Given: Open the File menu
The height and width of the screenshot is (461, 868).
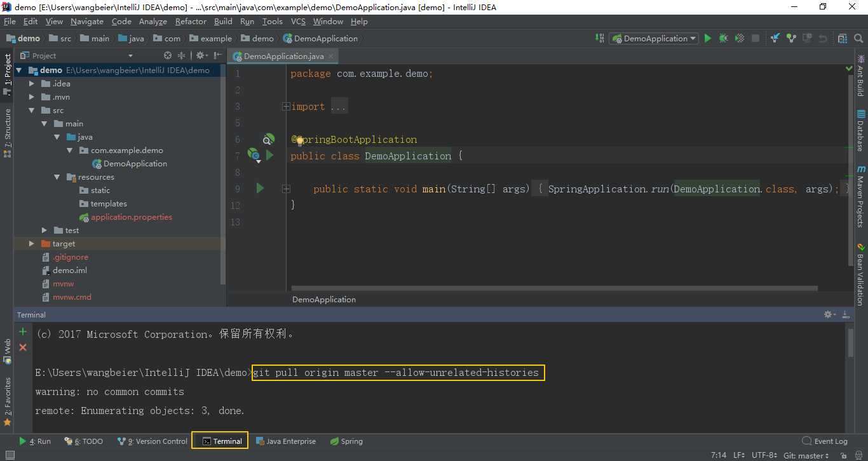Looking at the screenshot, I should (10, 21).
